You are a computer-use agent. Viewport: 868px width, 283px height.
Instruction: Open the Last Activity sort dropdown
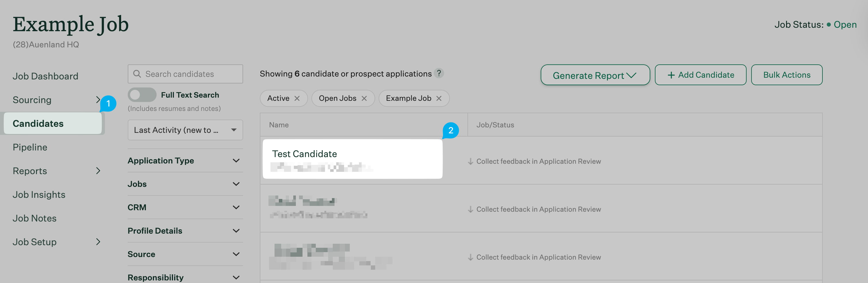coord(185,130)
